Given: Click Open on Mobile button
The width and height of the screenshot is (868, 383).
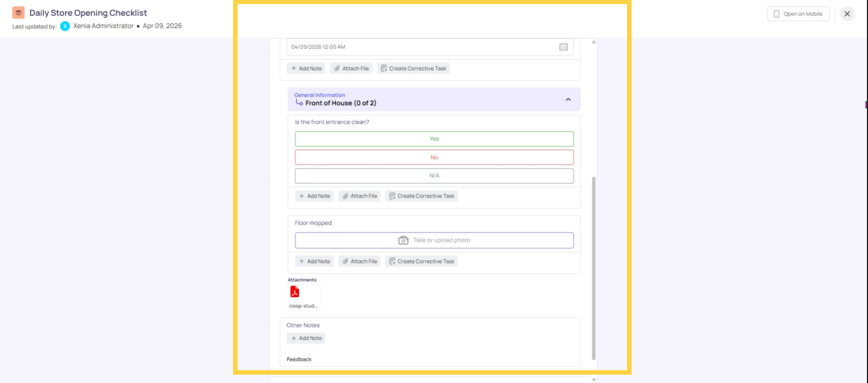Looking at the screenshot, I should tap(798, 14).
